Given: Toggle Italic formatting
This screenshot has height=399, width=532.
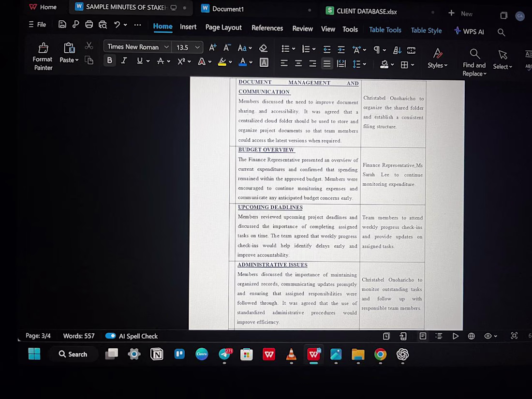Looking at the screenshot, I should [x=124, y=61].
